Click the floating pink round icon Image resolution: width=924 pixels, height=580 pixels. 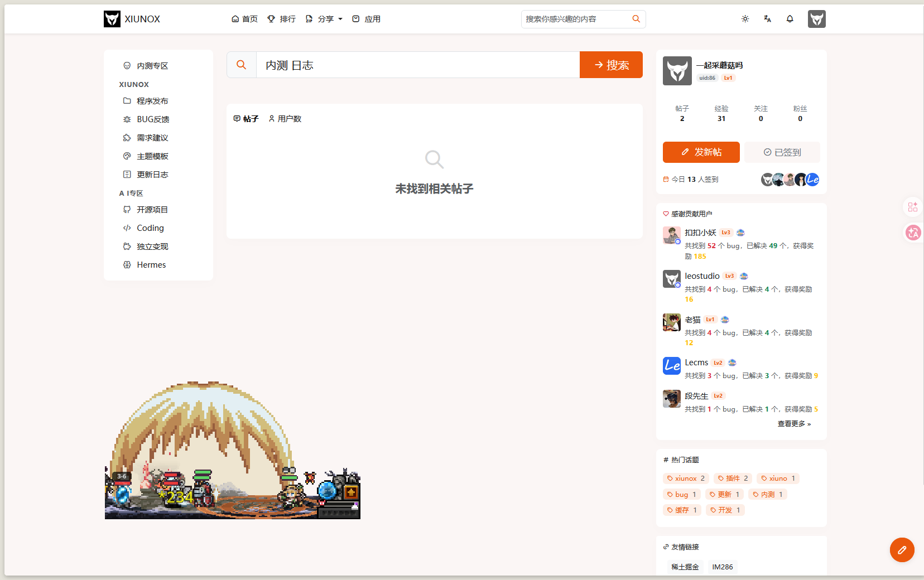913,233
